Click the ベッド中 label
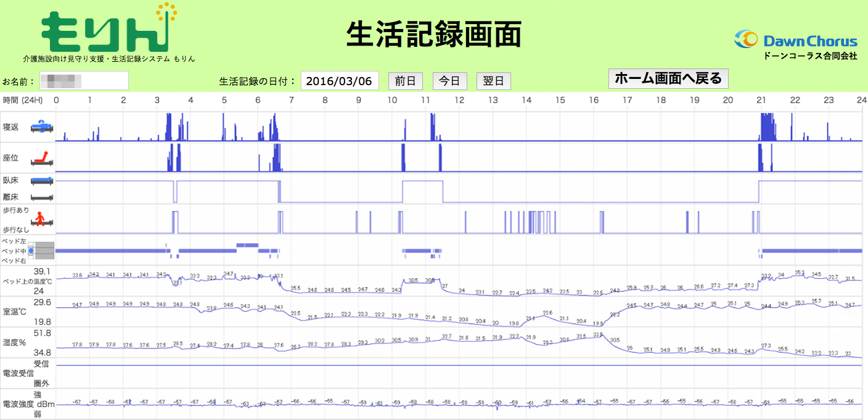This screenshot has height=420, width=868. pyautogui.click(x=14, y=251)
